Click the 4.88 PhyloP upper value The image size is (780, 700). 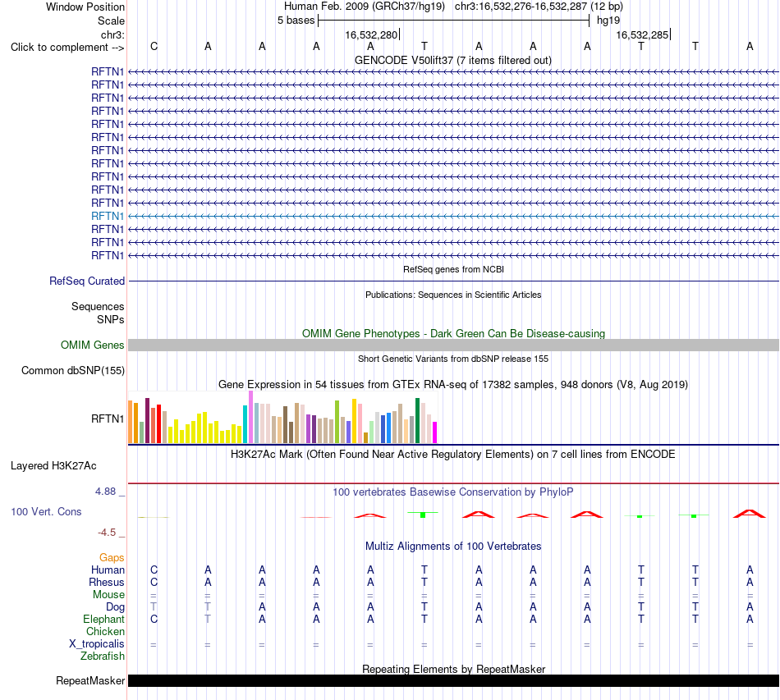click(105, 492)
